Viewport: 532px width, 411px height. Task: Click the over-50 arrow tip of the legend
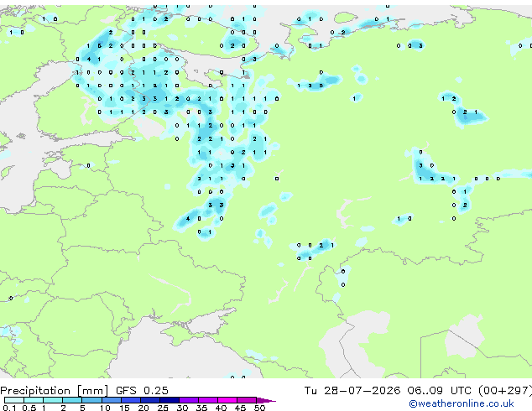click(x=266, y=400)
